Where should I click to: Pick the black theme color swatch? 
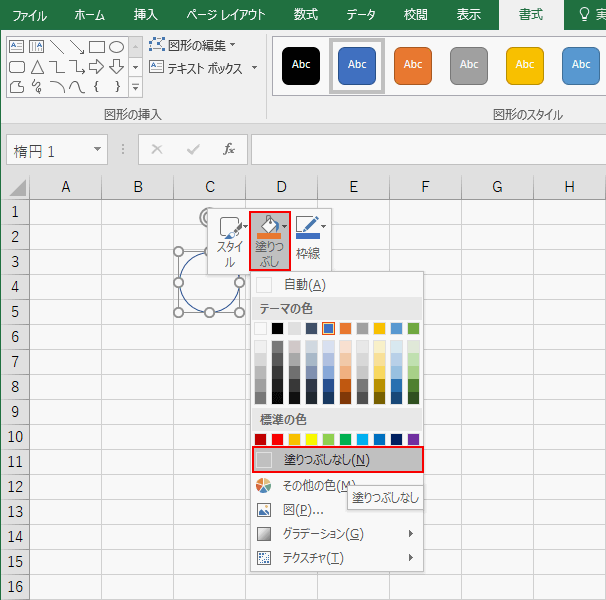point(277,329)
